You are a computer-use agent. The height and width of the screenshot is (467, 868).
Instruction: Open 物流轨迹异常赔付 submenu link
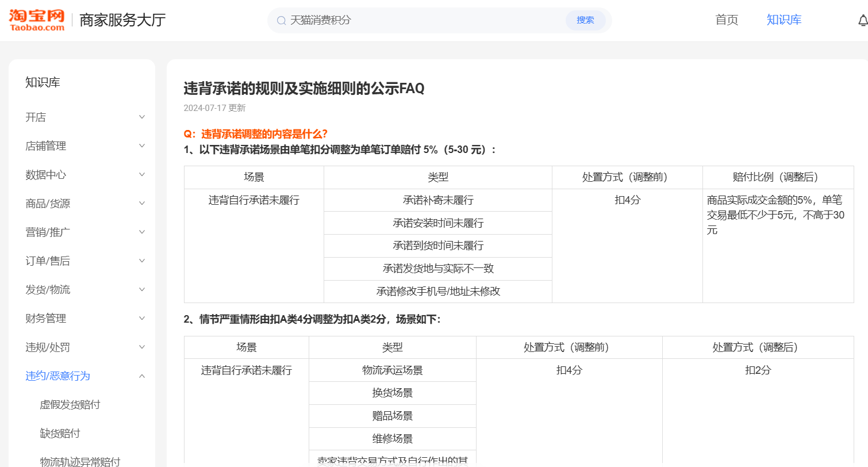80,462
